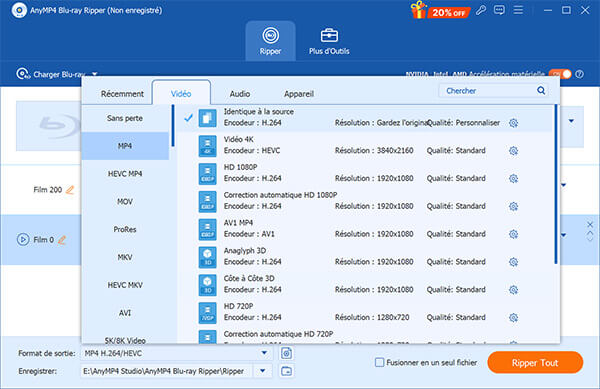600x389 pixels.
Task: Expand the Blu-ray disc header dropdown arrow
Action: click(571, 121)
